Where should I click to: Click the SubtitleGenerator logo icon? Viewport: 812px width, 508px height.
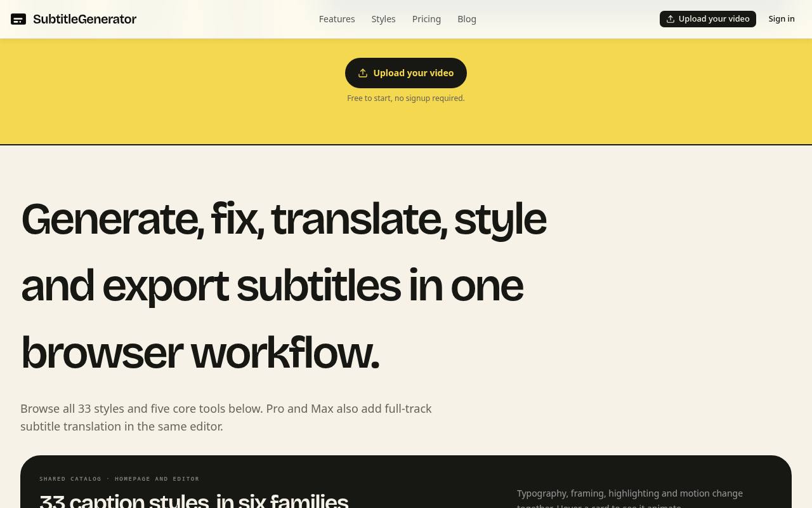18,19
